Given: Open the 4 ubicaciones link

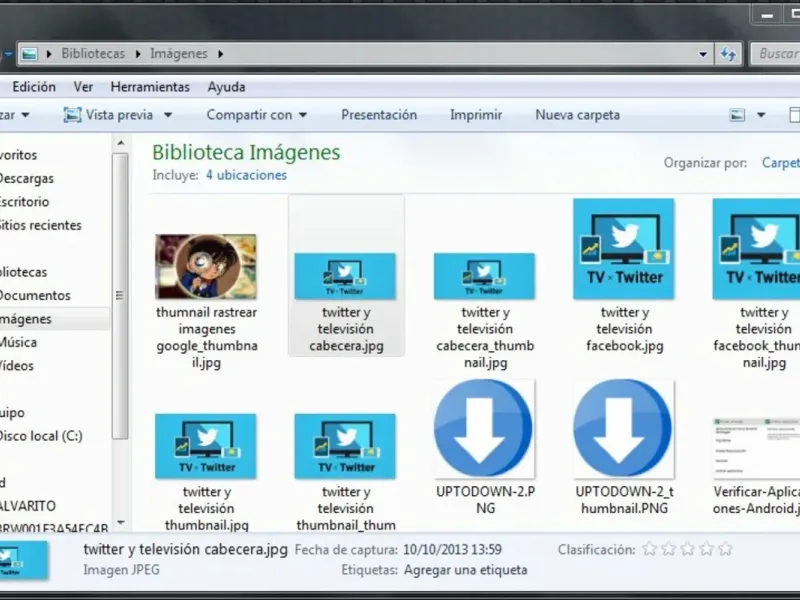Looking at the screenshot, I should 246,175.
